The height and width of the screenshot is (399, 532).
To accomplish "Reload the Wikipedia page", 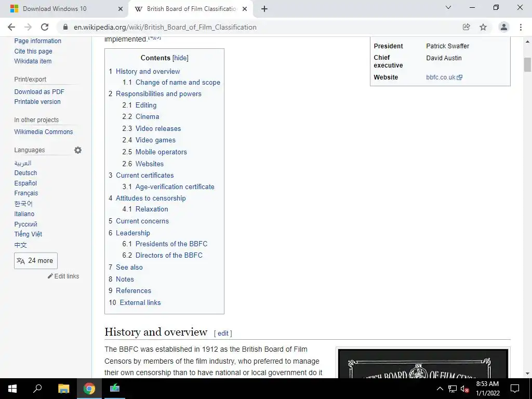I will click(45, 27).
